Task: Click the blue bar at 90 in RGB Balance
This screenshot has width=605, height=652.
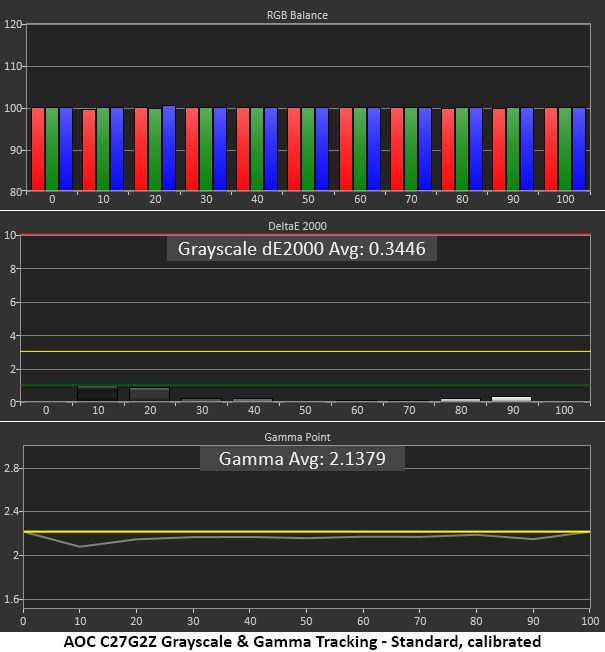Action: (x=527, y=149)
